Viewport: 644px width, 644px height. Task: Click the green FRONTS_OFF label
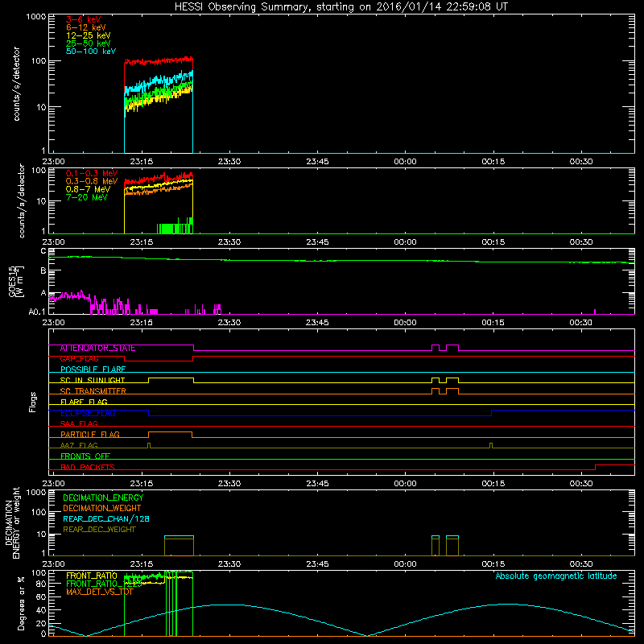coord(85,456)
